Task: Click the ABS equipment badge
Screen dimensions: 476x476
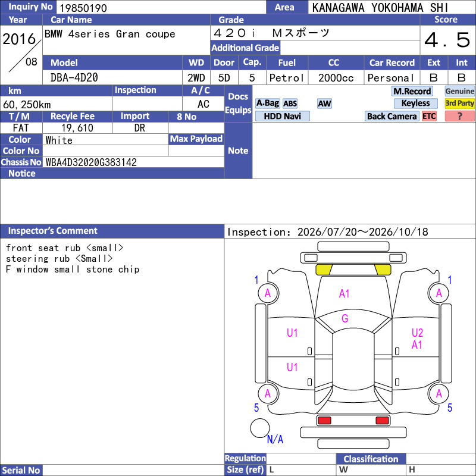Action: pyautogui.click(x=290, y=104)
